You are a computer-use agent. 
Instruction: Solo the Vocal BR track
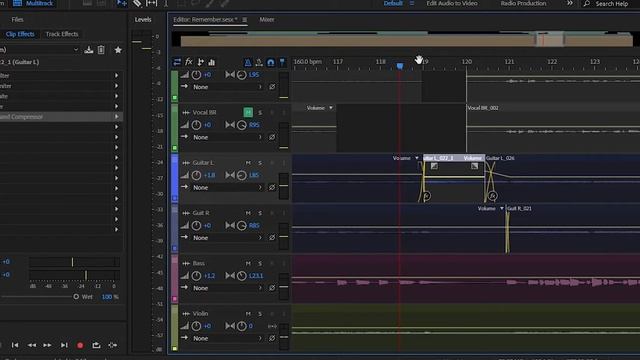point(260,112)
